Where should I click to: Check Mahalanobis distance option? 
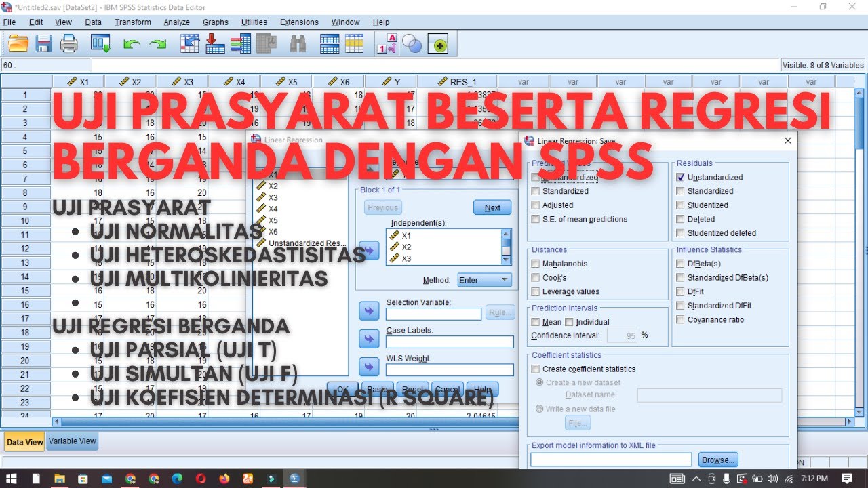536,264
